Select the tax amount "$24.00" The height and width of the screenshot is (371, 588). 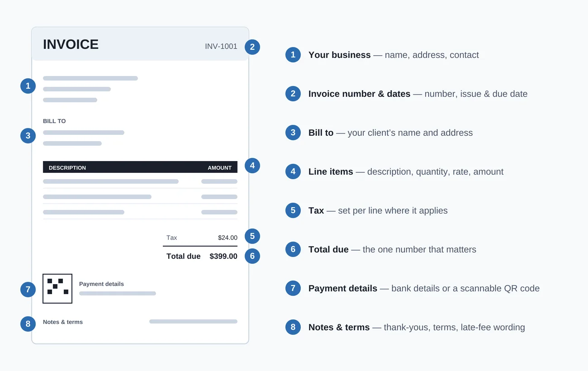(x=228, y=238)
